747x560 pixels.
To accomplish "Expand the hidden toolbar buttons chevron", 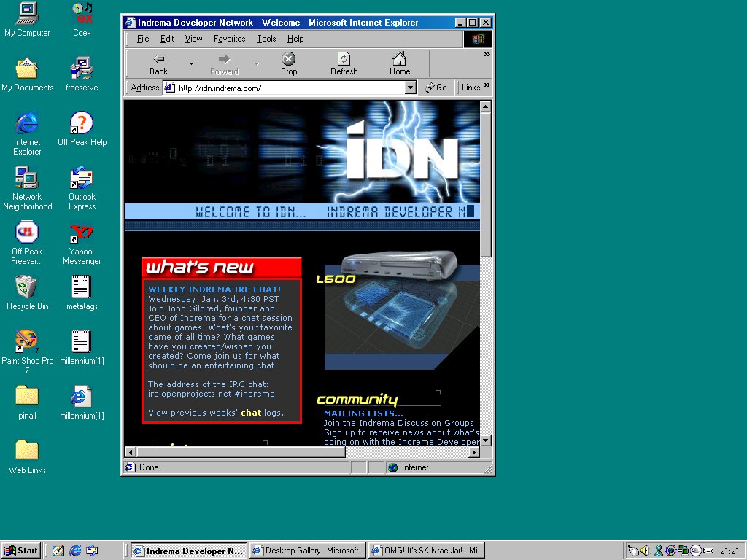I will coord(487,54).
